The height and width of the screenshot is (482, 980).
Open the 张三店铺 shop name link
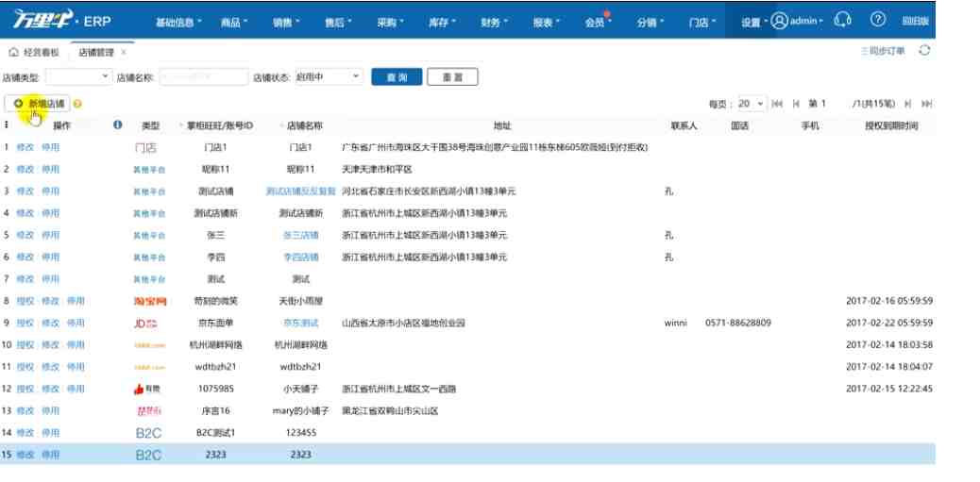click(x=300, y=236)
